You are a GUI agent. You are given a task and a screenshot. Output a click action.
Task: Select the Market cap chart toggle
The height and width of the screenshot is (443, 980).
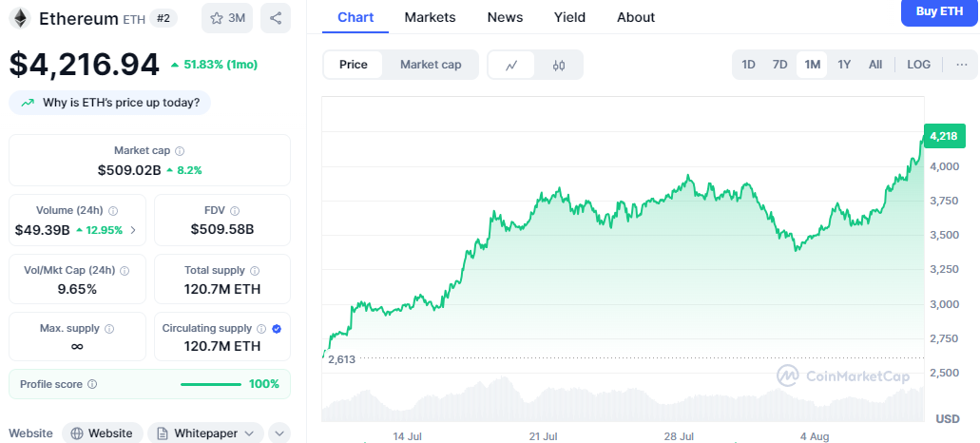pyautogui.click(x=431, y=65)
